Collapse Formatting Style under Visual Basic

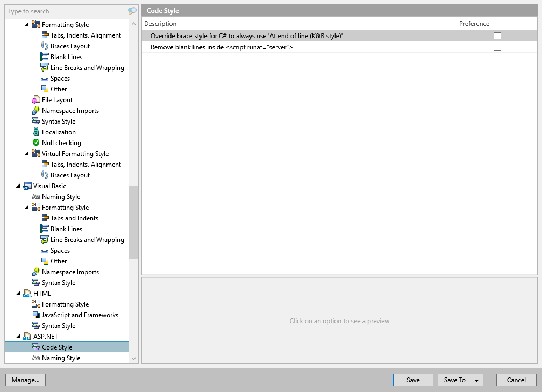(x=27, y=208)
